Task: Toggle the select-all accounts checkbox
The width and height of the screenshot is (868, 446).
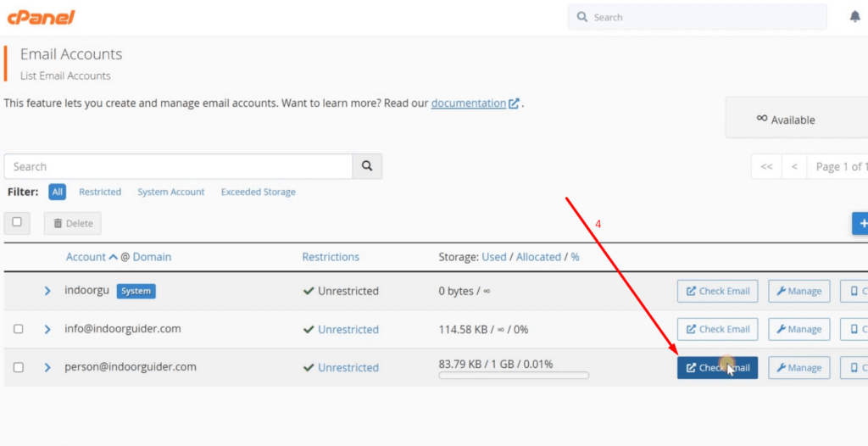Action: point(17,222)
